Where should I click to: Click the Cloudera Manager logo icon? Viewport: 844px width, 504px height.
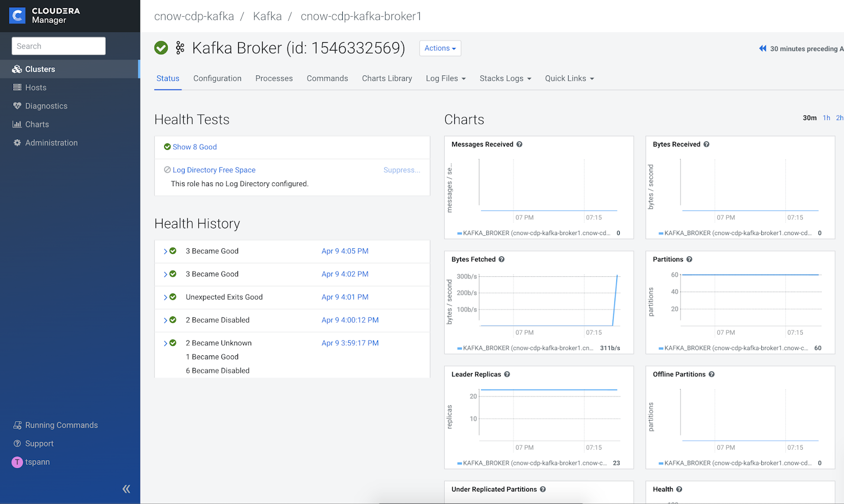point(17,16)
